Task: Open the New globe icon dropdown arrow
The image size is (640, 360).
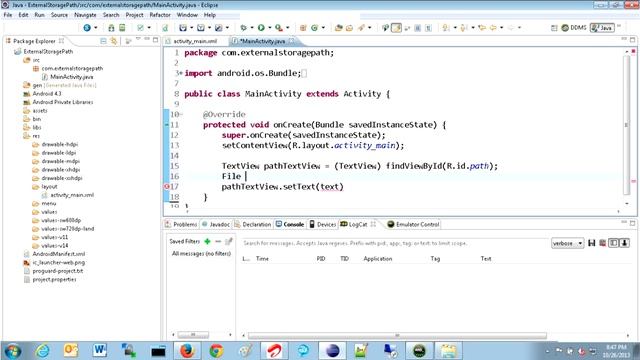Action: [x=96, y=28]
